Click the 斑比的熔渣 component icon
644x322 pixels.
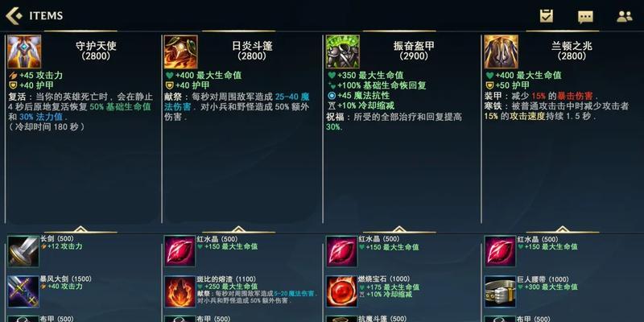(180, 291)
